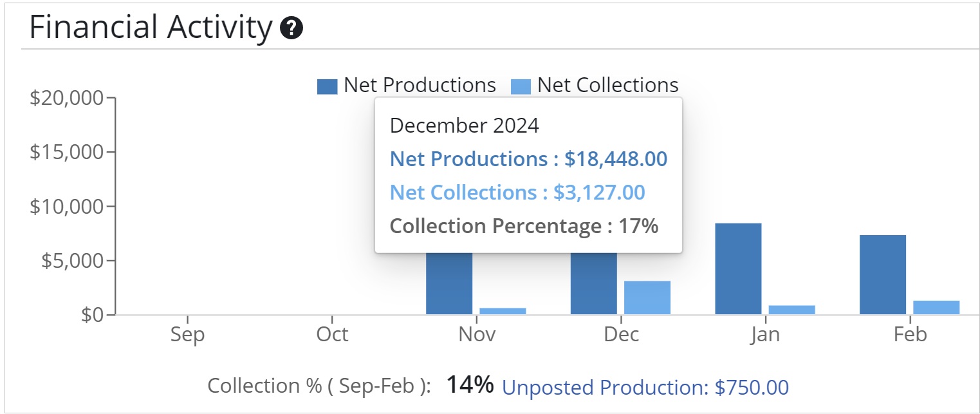980x414 pixels.
Task: Click the Sep month axis label
Action: pos(187,335)
